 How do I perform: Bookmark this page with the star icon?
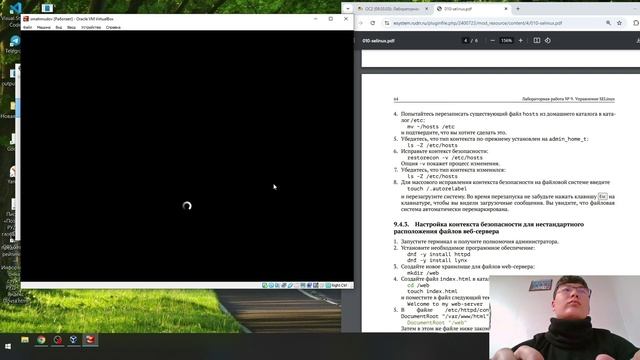click(619, 23)
